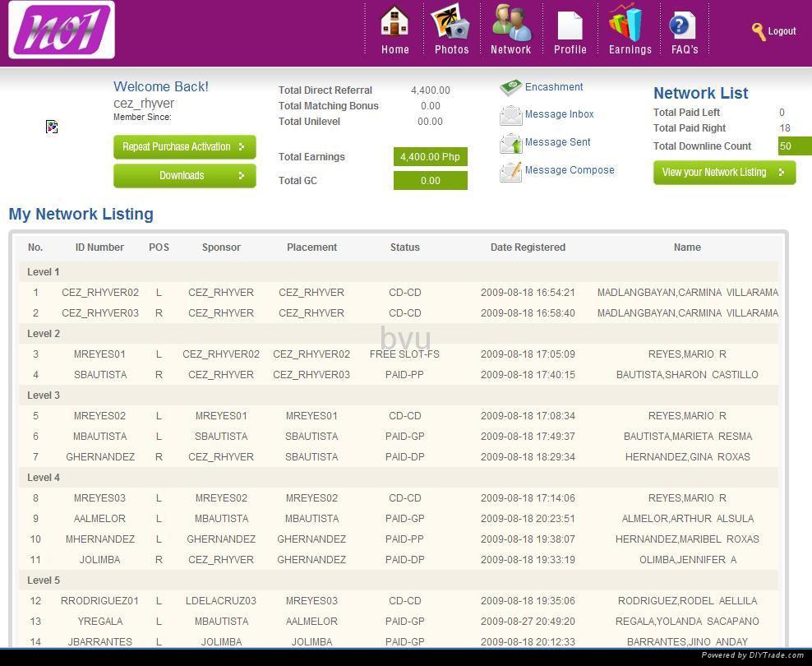812x666 pixels.
Task: Log out using the Logout link
Action: [x=782, y=31]
